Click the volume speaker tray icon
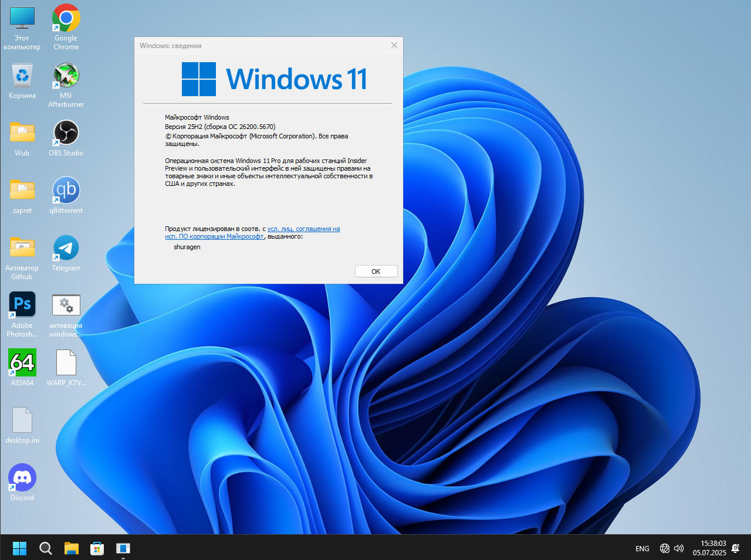Viewport: 751px width, 560px height. click(679, 548)
